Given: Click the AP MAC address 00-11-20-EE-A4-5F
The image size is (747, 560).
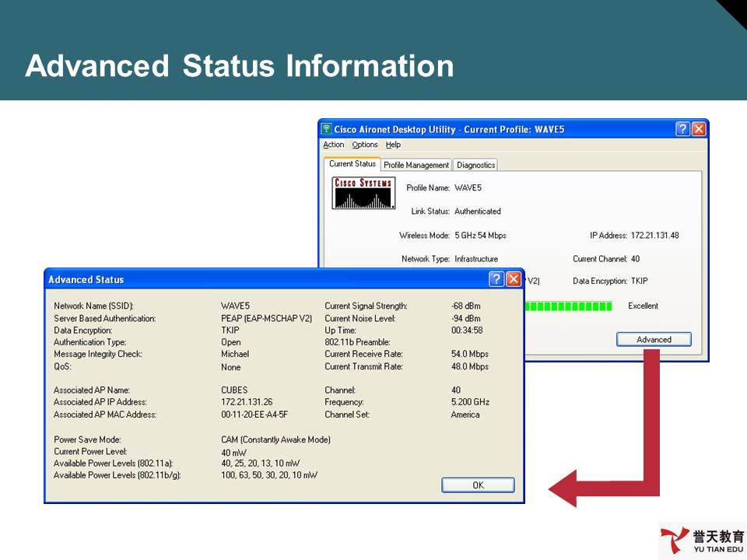Looking at the screenshot, I should coord(254,415).
